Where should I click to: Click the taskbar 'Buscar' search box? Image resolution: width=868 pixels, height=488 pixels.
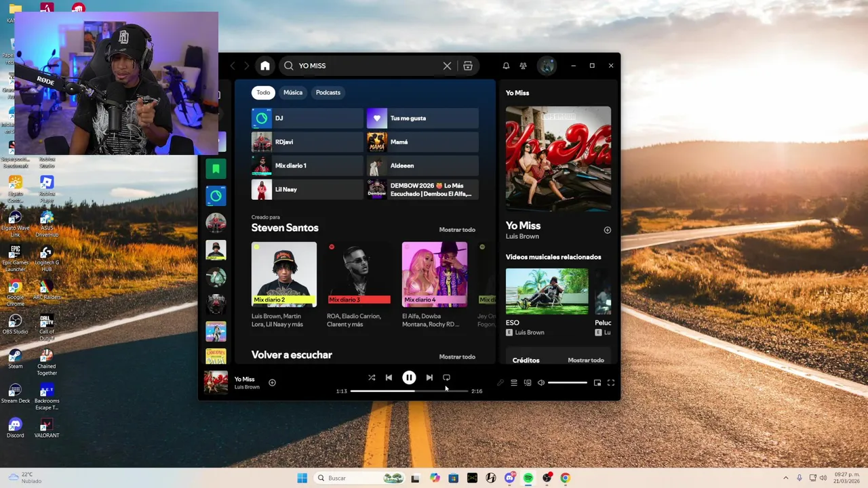pos(361,478)
